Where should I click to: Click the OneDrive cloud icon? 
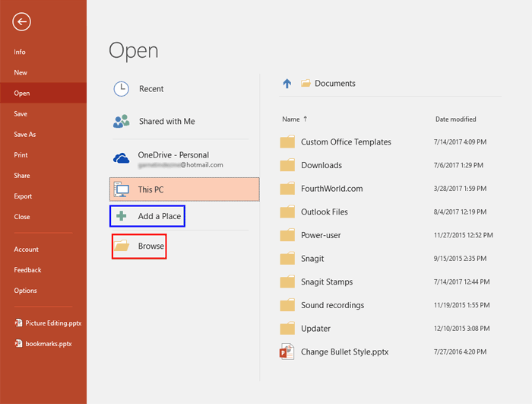pos(122,158)
